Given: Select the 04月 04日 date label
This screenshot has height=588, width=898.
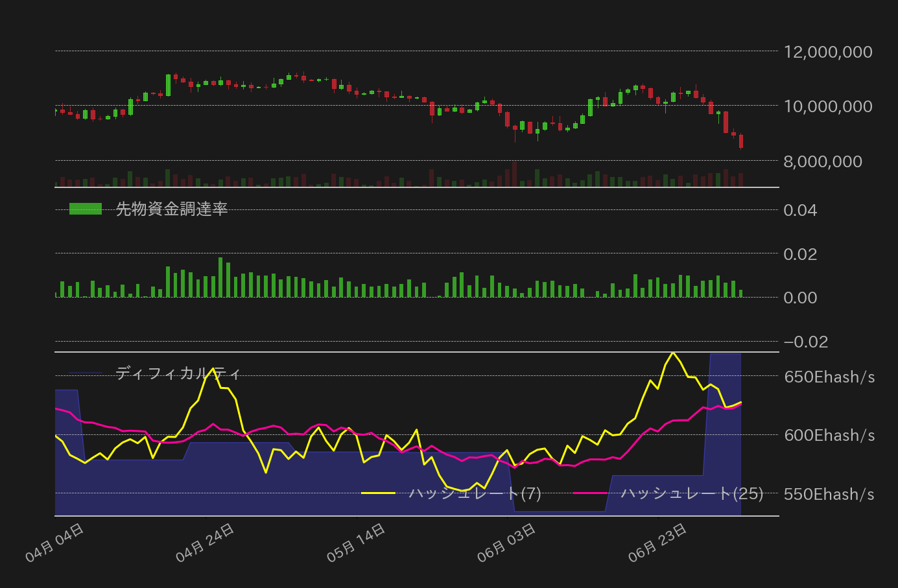Looking at the screenshot, I should click(x=54, y=543).
